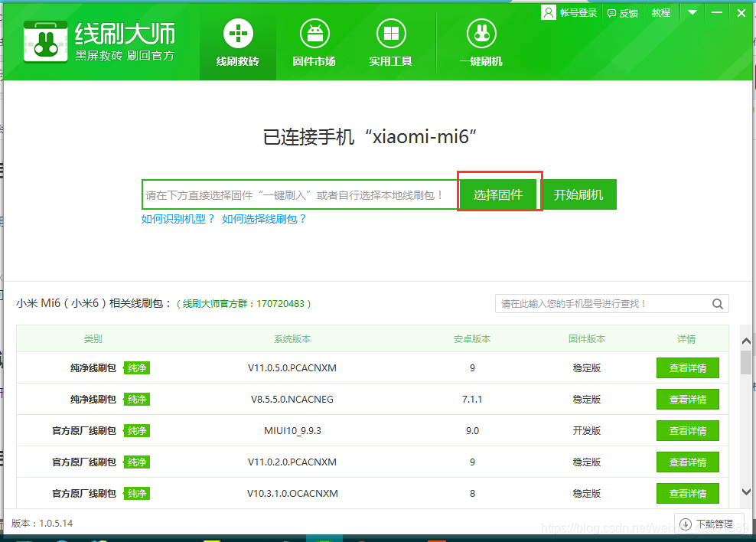View details for V11.0.5.0.PCACNXM
The image size is (756, 542).
pyautogui.click(x=688, y=368)
